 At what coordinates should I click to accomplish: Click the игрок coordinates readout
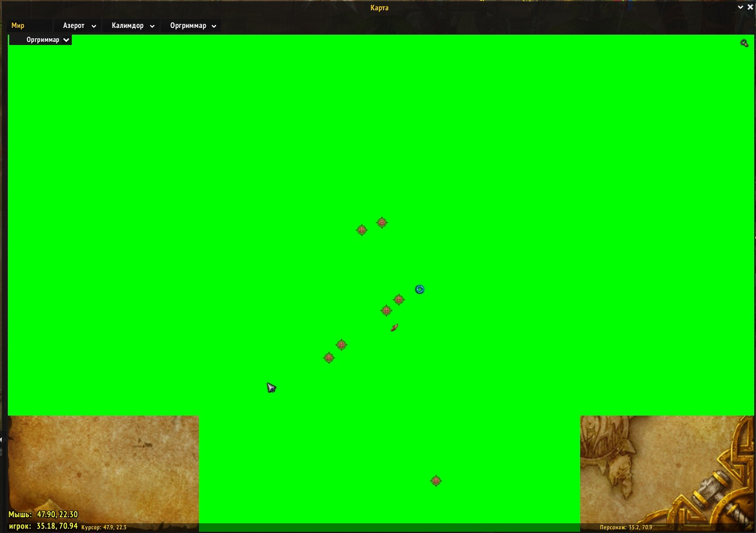[x=43, y=526]
